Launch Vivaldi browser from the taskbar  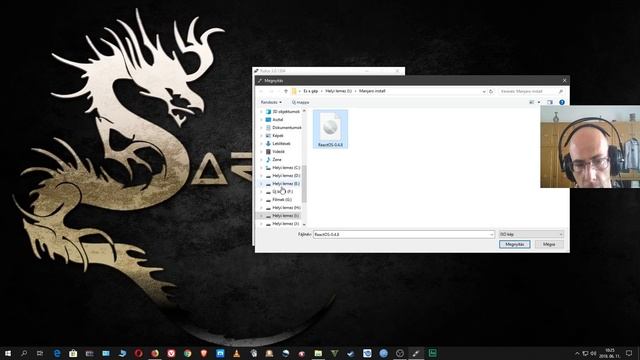point(171,353)
